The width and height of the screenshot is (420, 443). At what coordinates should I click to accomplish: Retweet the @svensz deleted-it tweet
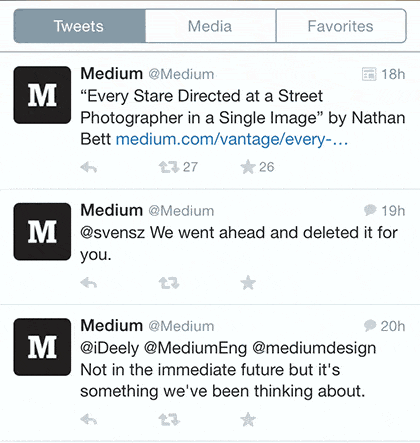169,283
